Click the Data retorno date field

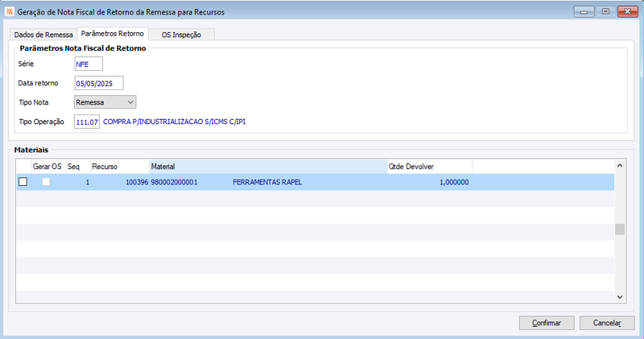[x=99, y=84]
